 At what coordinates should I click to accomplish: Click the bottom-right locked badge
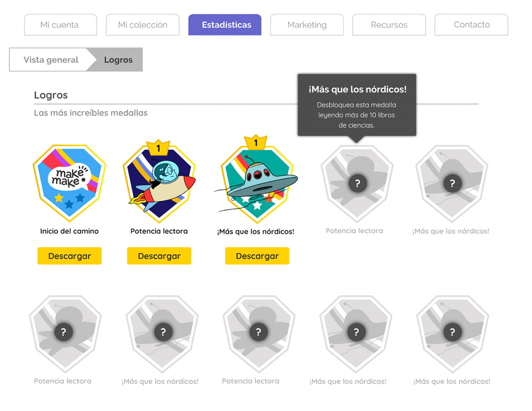453,332
